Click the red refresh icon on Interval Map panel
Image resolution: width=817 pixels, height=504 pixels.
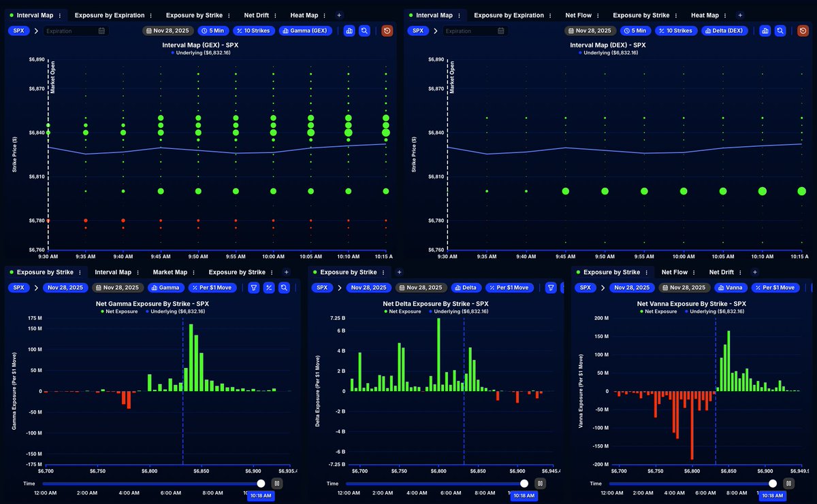387,31
